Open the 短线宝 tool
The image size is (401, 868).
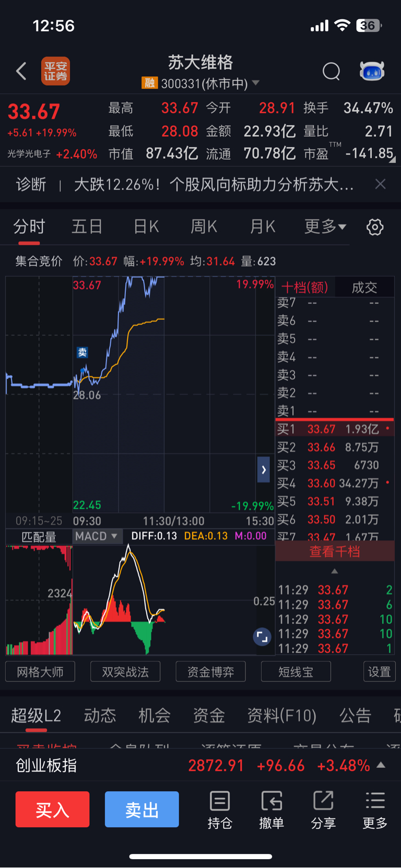(x=296, y=672)
